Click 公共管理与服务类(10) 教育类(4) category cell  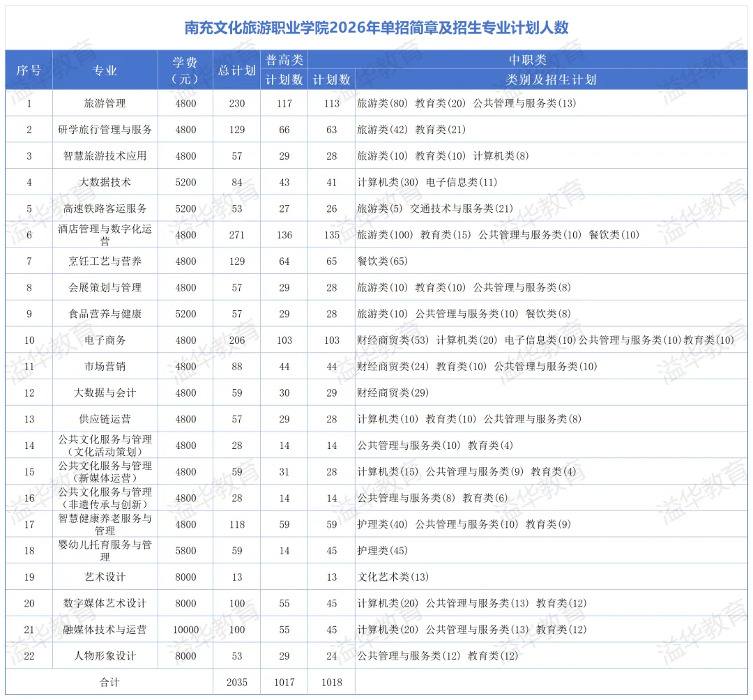pos(552,446)
